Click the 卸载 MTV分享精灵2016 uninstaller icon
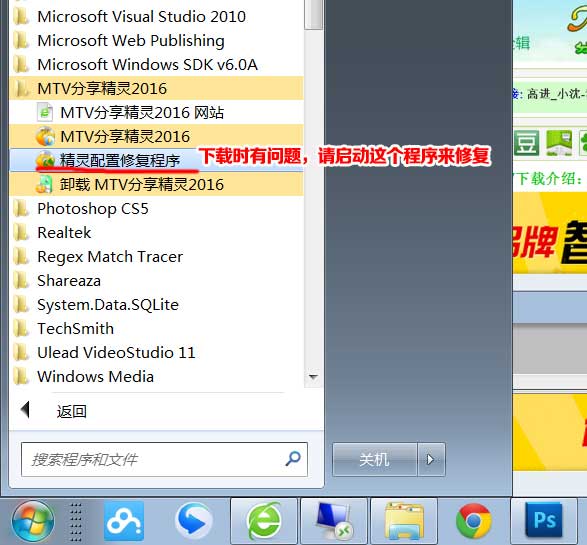Viewport: 587px width, 545px height. (x=45, y=184)
